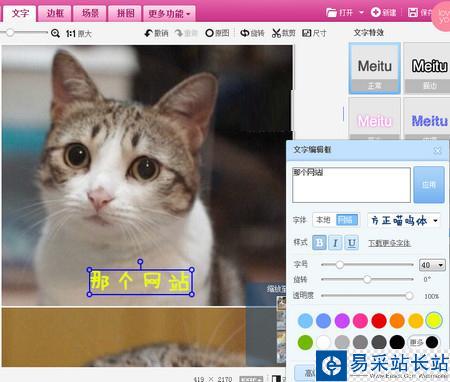Click the text input box containing 那个网站
This screenshot has width=450, height=382.
point(351,185)
